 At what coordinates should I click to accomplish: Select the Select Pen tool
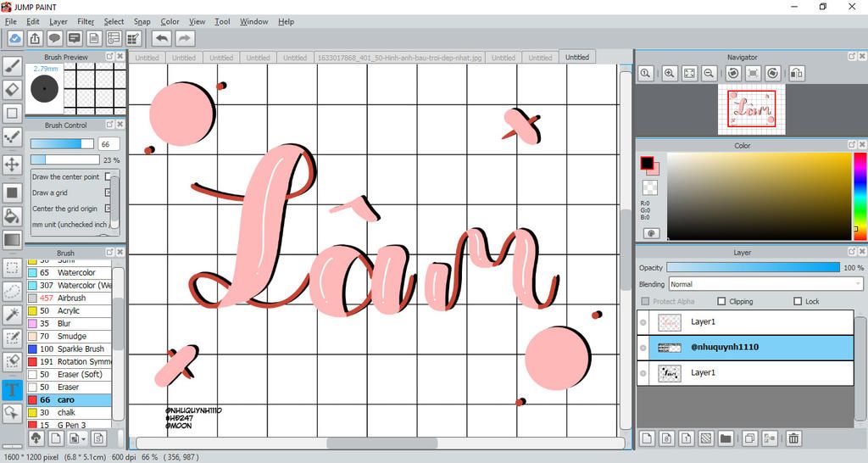[12, 337]
